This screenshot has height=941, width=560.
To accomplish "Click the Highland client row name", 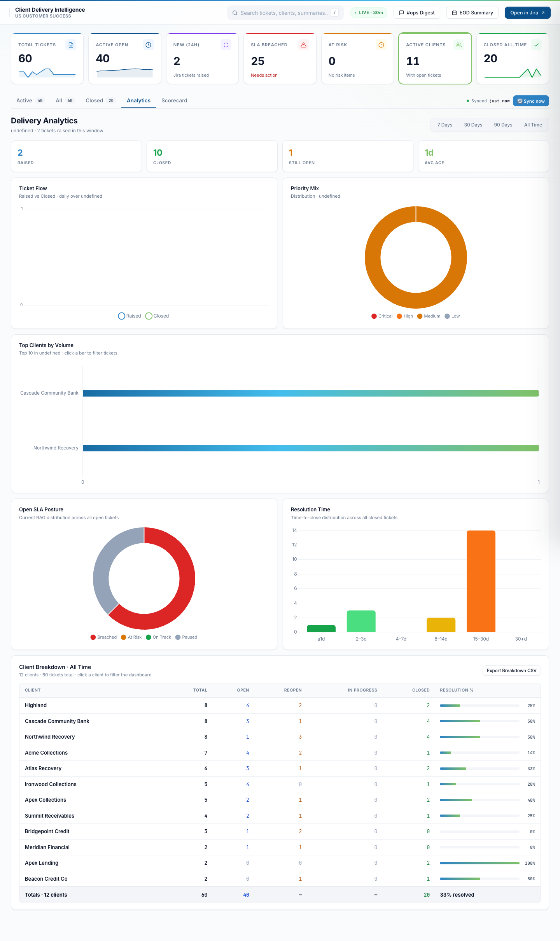I will pos(36,706).
